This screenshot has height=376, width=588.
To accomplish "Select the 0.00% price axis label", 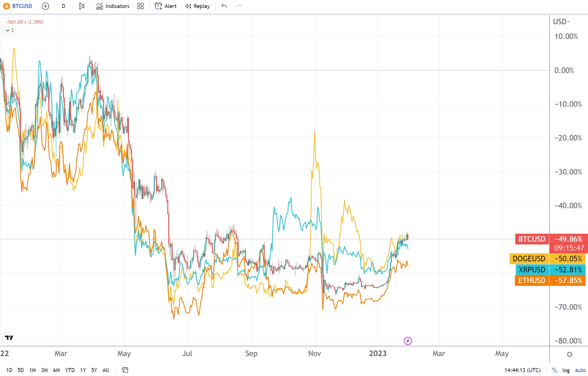I will (x=564, y=70).
